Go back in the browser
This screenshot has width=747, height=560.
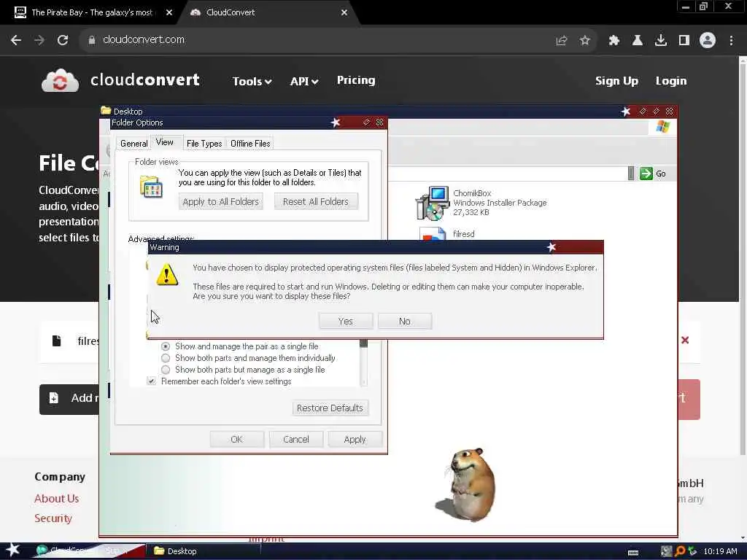point(16,40)
